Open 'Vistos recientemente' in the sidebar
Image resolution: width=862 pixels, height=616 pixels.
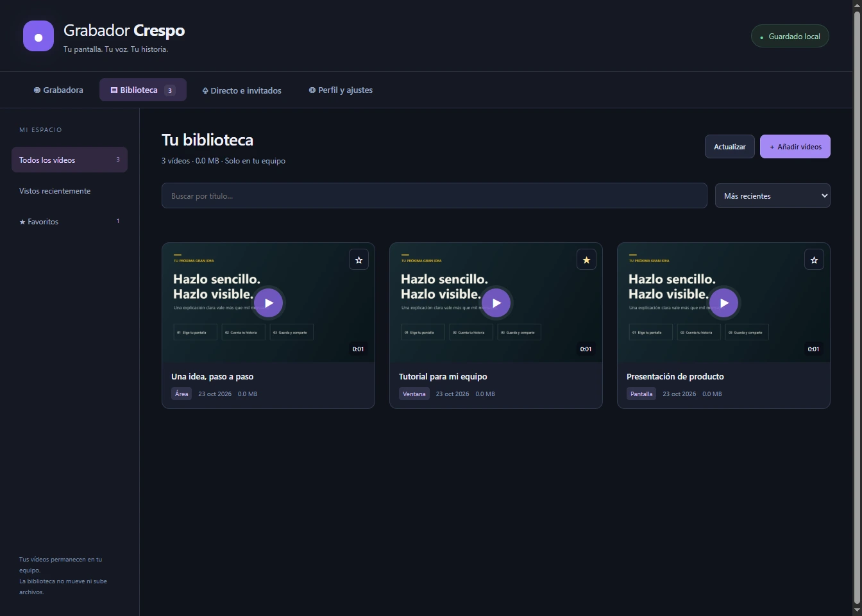pyautogui.click(x=69, y=190)
